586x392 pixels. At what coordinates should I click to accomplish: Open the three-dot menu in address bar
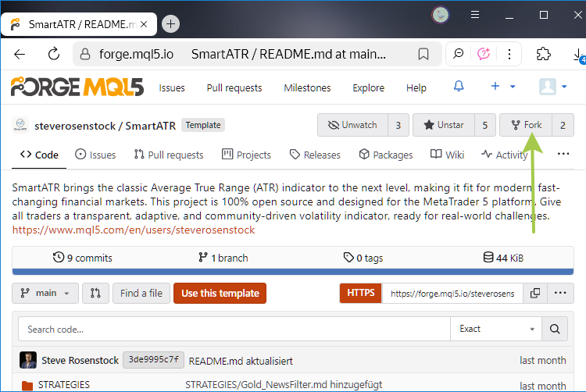509,54
